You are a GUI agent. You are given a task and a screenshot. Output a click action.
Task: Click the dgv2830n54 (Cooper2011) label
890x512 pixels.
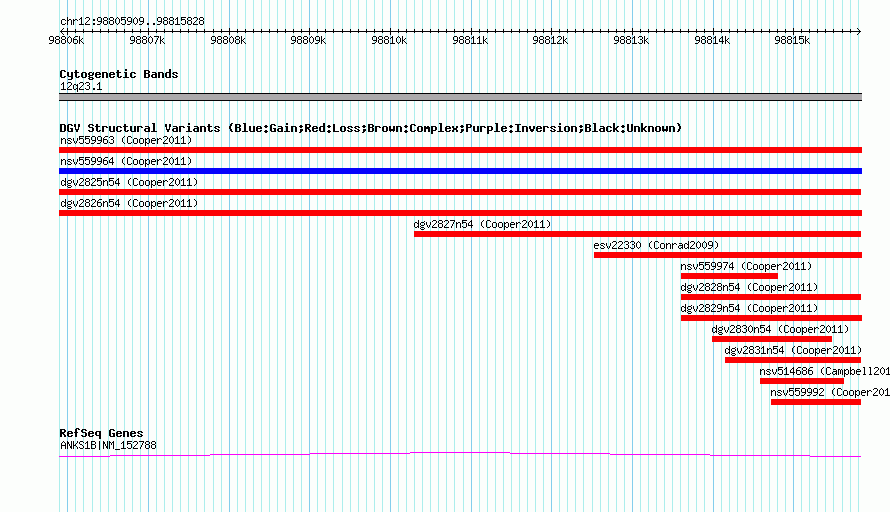[780, 329]
